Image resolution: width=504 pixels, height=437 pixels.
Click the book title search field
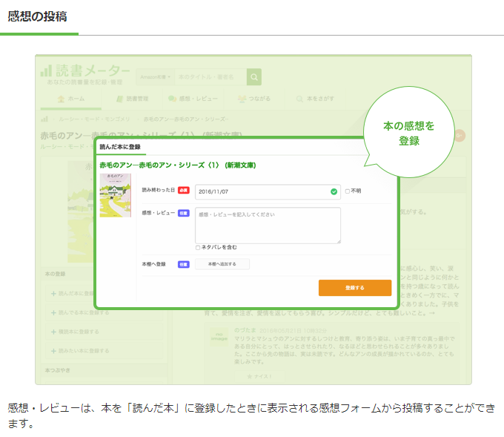point(210,77)
